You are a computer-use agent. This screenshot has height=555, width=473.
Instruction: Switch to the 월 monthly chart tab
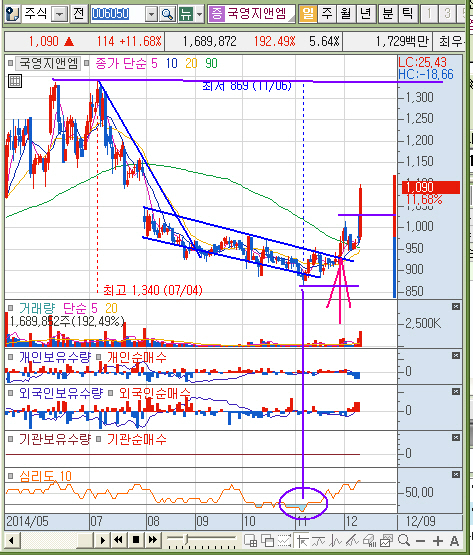pyautogui.click(x=346, y=13)
